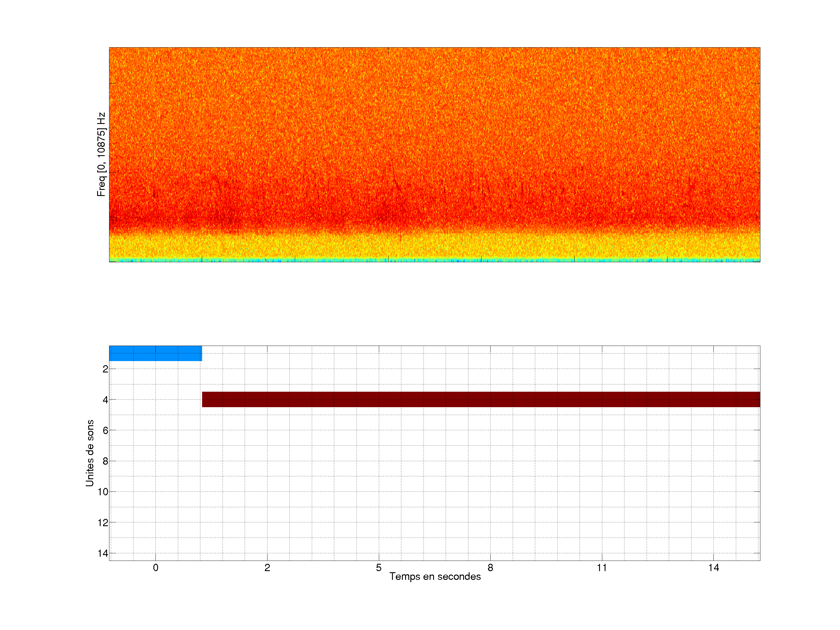
Task: Click the cyan baseline strip of spectrogram
Action: coord(434,260)
